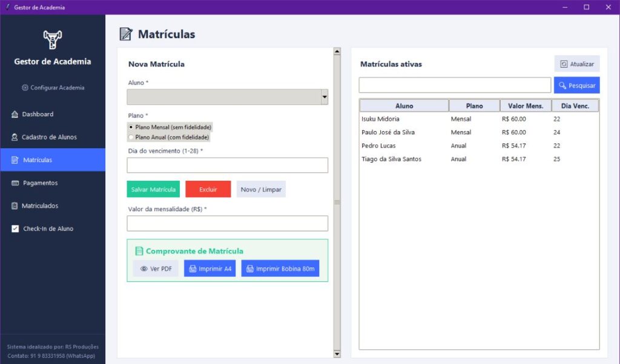Click the Pagamentos card icon
Screen dimensions: 620x364
click(x=15, y=183)
